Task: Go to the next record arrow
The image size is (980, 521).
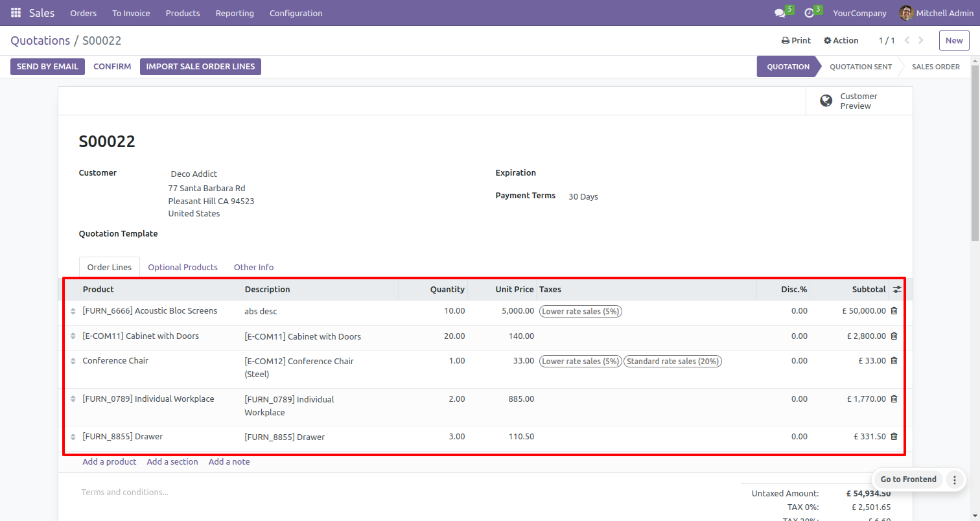Action: click(921, 40)
